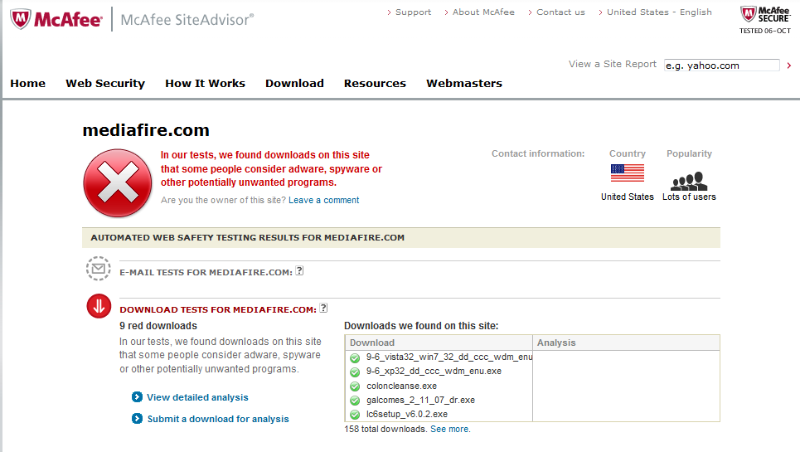The height and width of the screenshot is (452, 800).
Task: Click the e-mail tests envelope icon
Action: click(x=98, y=270)
